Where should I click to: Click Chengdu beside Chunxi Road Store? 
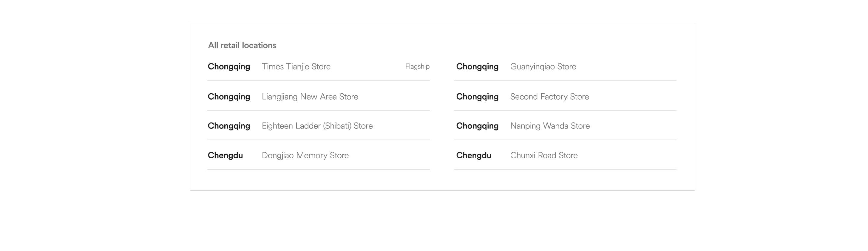(x=473, y=155)
